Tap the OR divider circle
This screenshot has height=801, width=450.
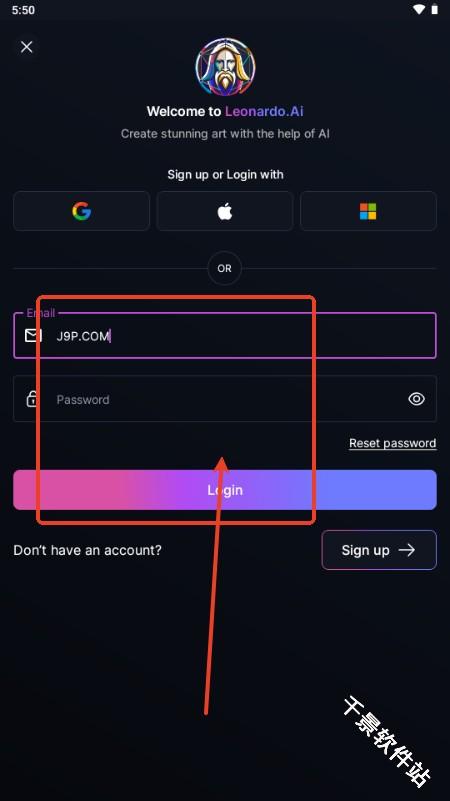point(225,268)
